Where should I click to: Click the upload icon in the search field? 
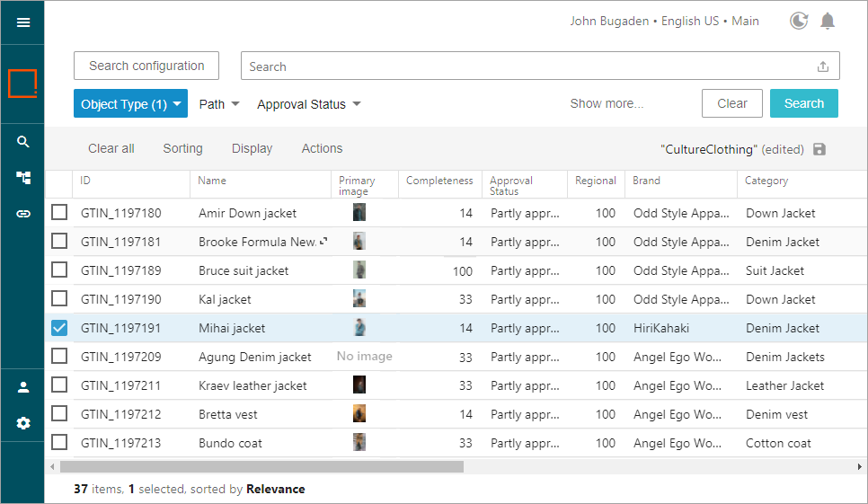pos(822,66)
